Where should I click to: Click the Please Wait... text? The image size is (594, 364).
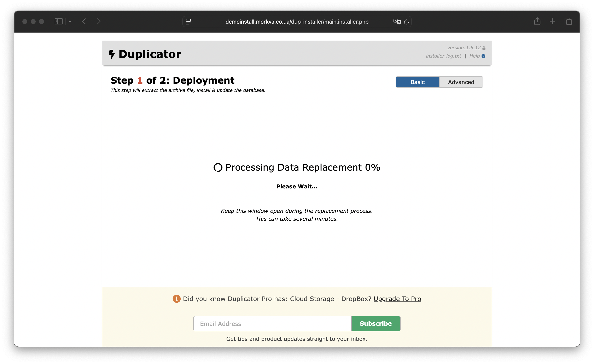297,186
